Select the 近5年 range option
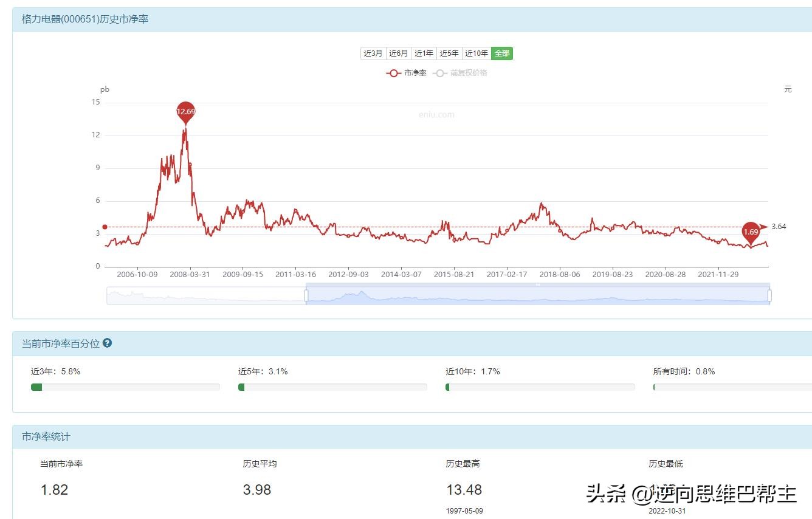Image resolution: width=812 pixels, height=519 pixels. [x=449, y=53]
